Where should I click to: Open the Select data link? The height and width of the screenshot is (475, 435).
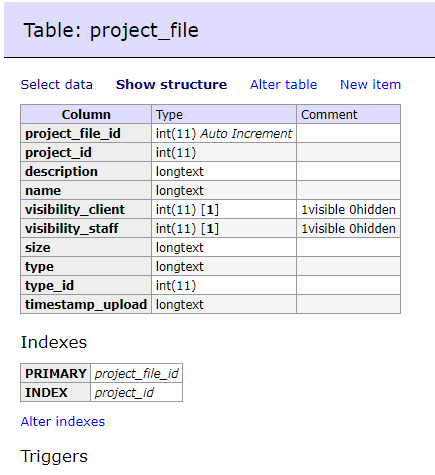[57, 85]
